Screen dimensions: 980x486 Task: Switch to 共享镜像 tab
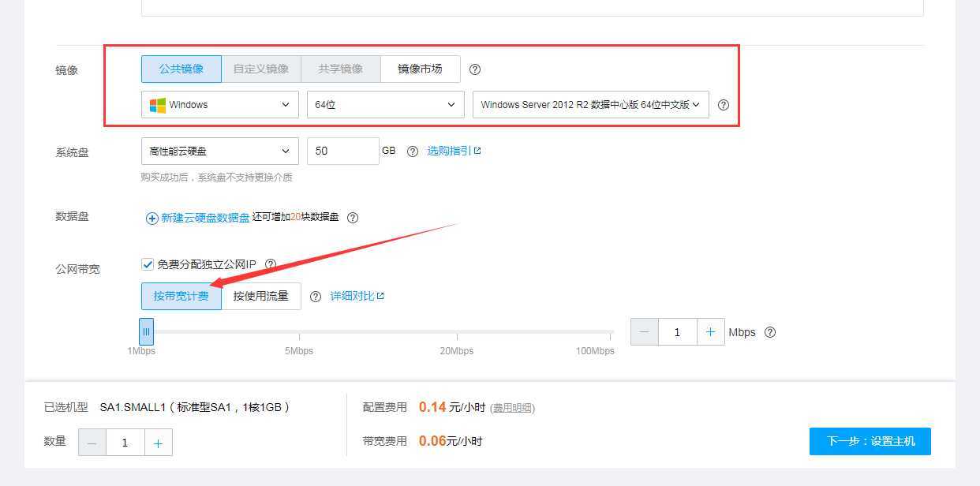(341, 69)
